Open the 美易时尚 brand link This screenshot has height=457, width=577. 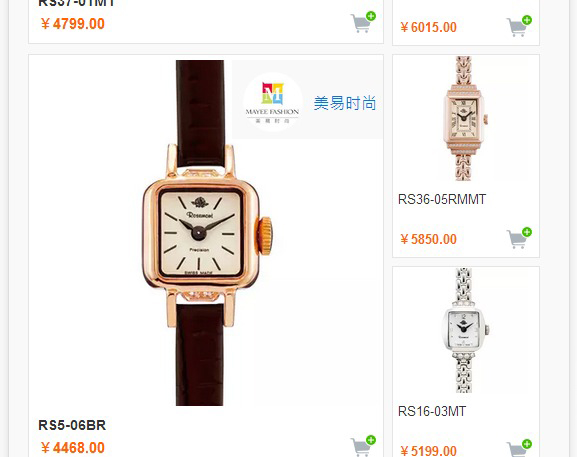click(345, 103)
